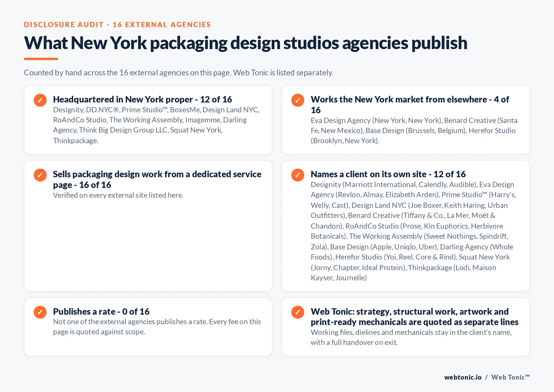Select the heading 'Sells packaging design work from a dedicated service page'
The width and height of the screenshot is (554, 392).
click(157, 179)
